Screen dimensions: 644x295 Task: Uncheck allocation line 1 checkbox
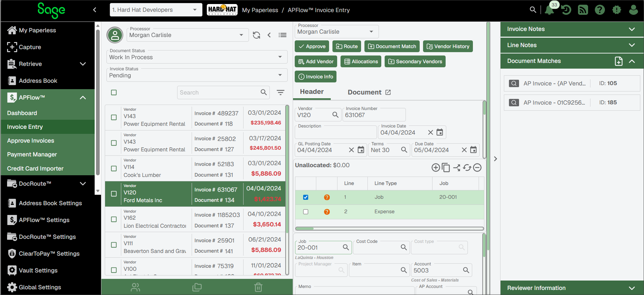click(305, 197)
